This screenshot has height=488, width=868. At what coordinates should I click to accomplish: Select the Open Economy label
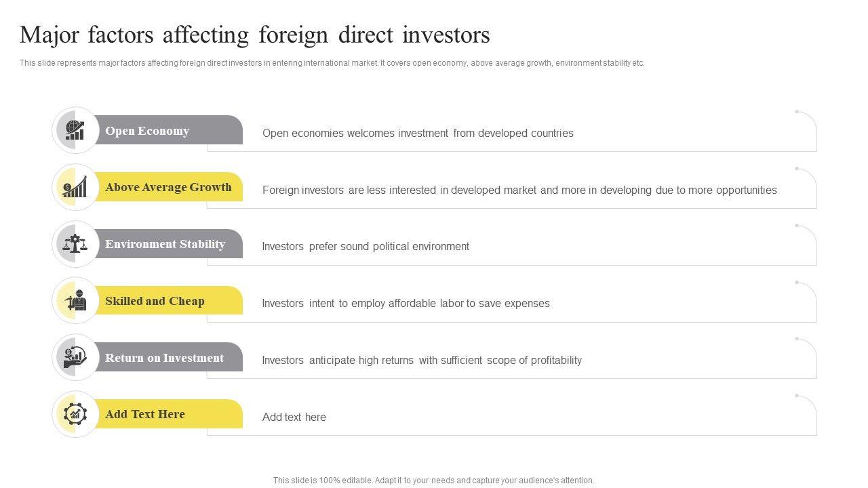147,131
